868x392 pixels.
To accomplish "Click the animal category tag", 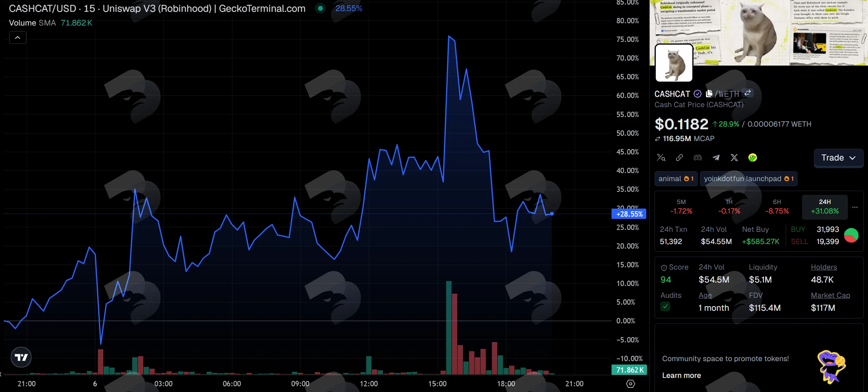I will point(676,178).
